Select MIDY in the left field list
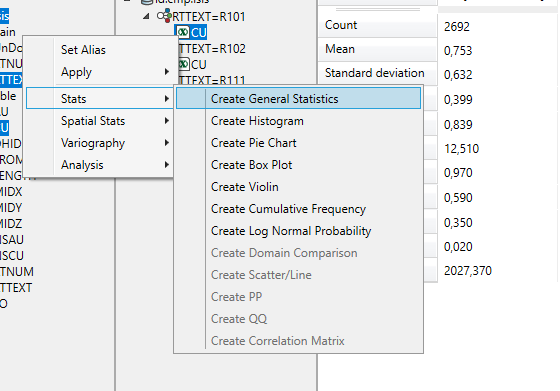 point(11,207)
